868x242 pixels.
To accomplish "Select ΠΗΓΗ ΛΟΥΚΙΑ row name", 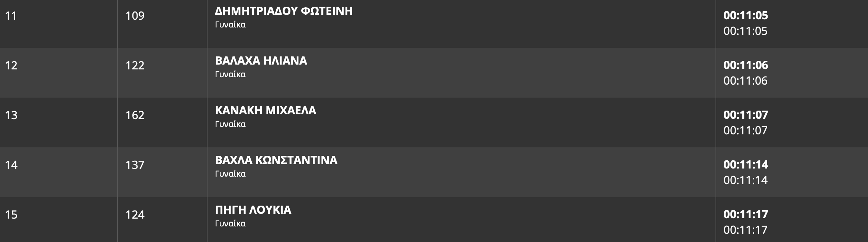I will [253, 210].
